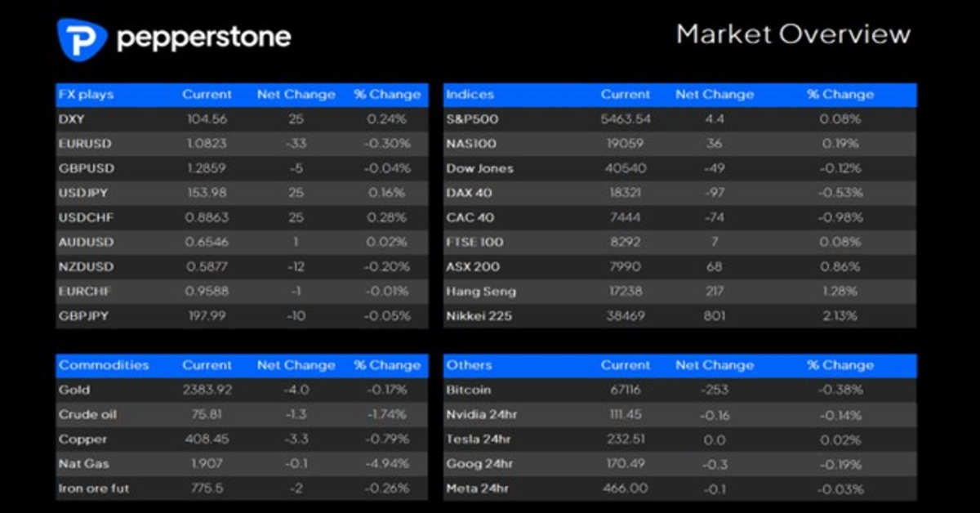This screenshot has height=513, width=980.
Task: Click the Meta 24hr current price 466.00
Action: click(x=625, y=488)
